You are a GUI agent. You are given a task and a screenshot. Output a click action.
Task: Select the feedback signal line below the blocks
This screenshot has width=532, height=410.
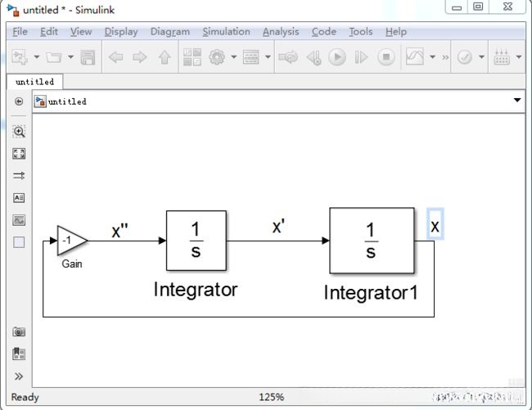[x=237, y=317]
